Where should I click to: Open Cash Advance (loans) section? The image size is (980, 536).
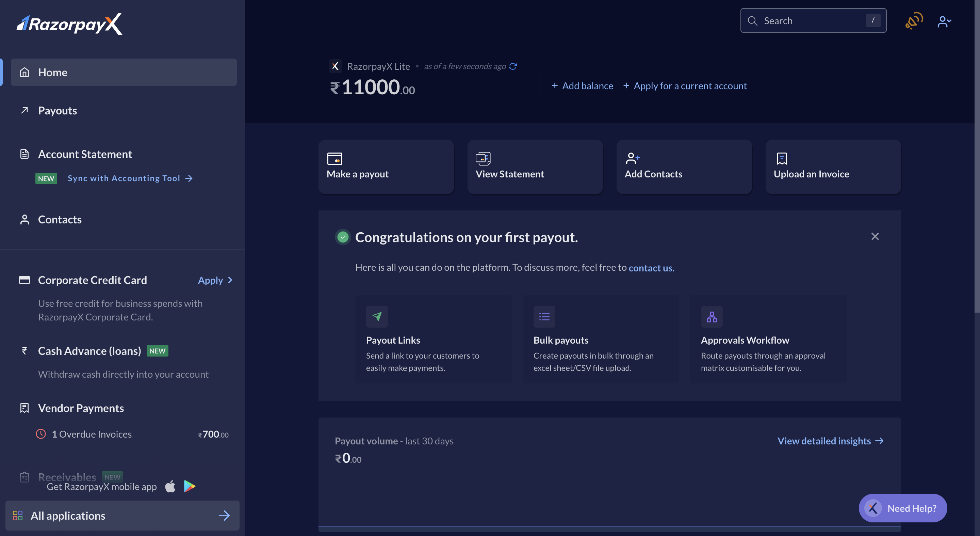click(89, 351)
